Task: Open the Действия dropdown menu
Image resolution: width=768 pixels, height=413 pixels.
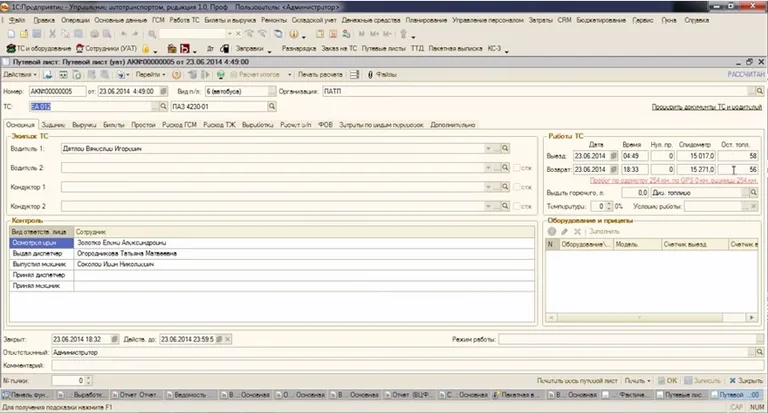Action: [x=20, y=74]
